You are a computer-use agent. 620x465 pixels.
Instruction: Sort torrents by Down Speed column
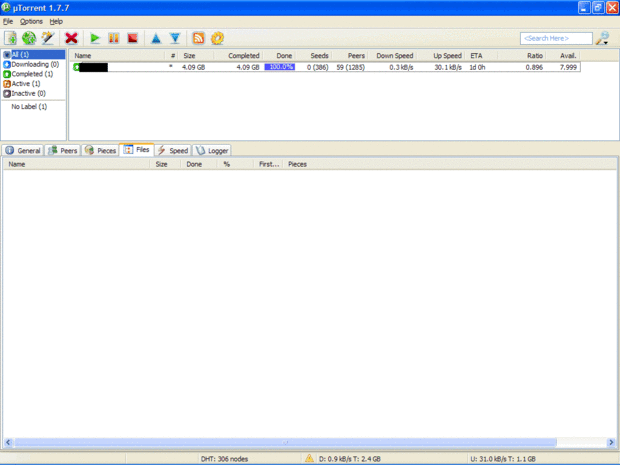pos(392,56)
